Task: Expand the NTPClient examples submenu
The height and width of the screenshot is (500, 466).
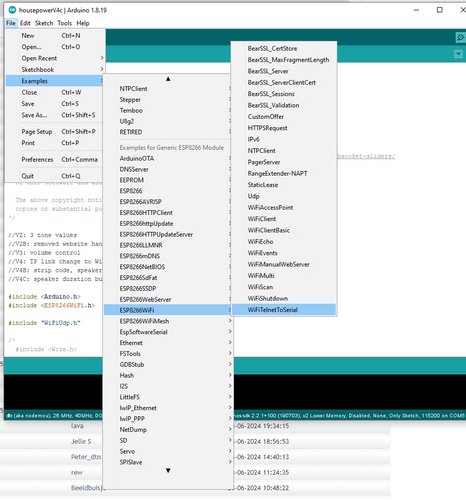Action: tap(168, 89)
